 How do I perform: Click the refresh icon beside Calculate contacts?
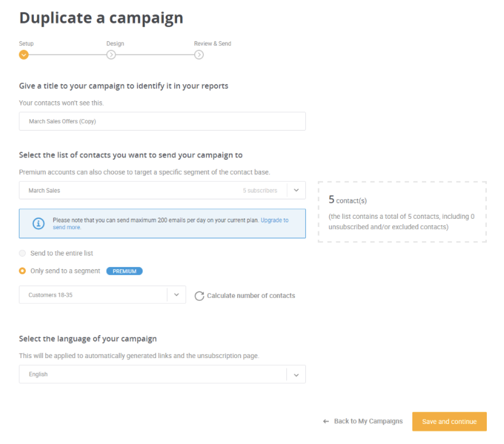click(199, 296)
